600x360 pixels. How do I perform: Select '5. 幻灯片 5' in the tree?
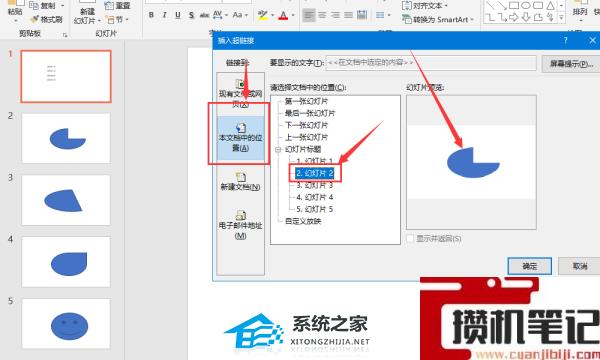pos(315,209)
